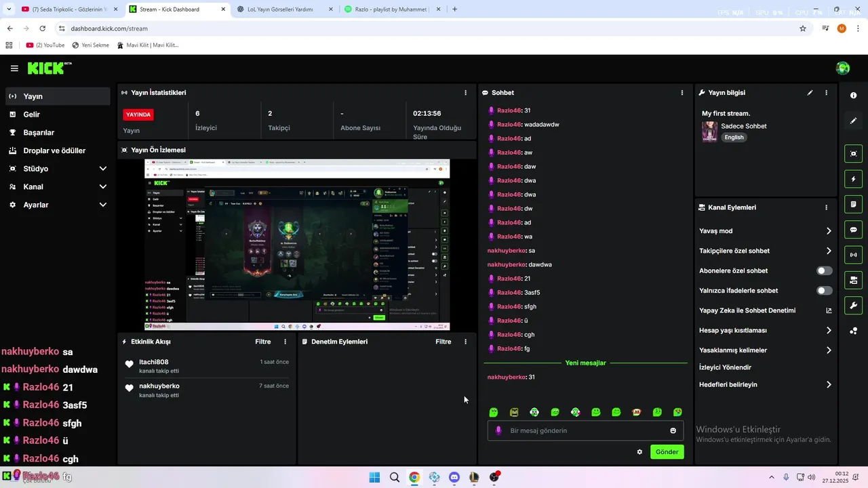Open Kanal Eylemleri three-dot options
Viewport: 868px width, 488px height.
(826, 207)
